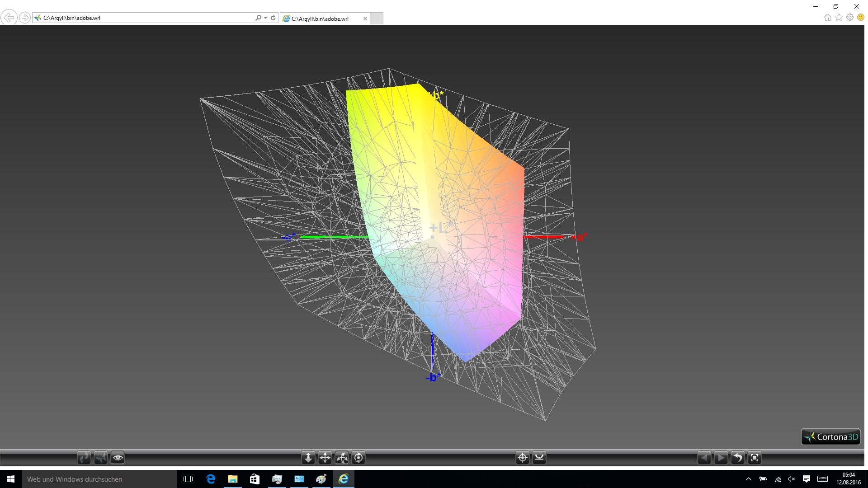Restore the original view with undo arrow
Screen dimensions: 868x488
coord(737,458)
